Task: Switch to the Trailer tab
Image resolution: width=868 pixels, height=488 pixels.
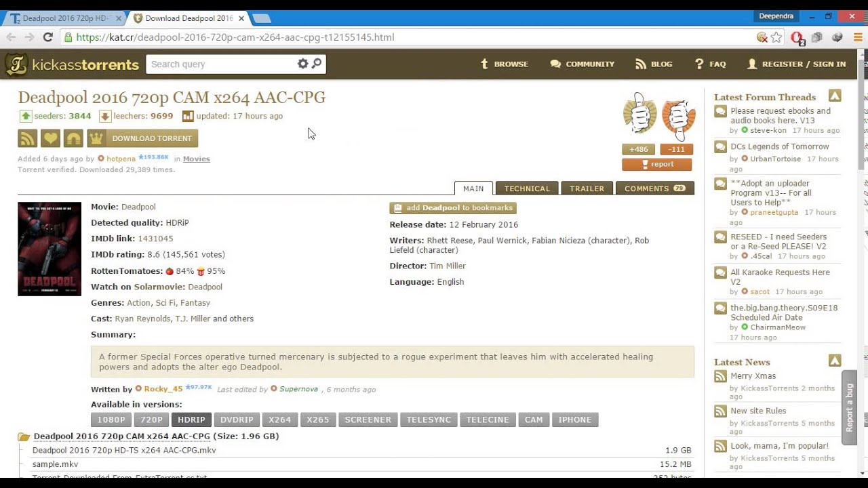Action: [x=587, y=188]
